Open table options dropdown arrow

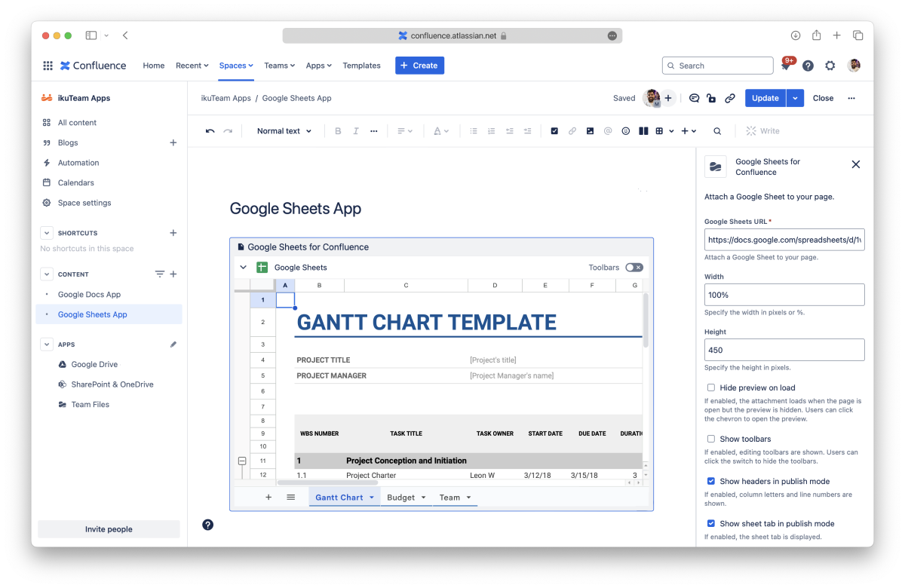(670, 131)
